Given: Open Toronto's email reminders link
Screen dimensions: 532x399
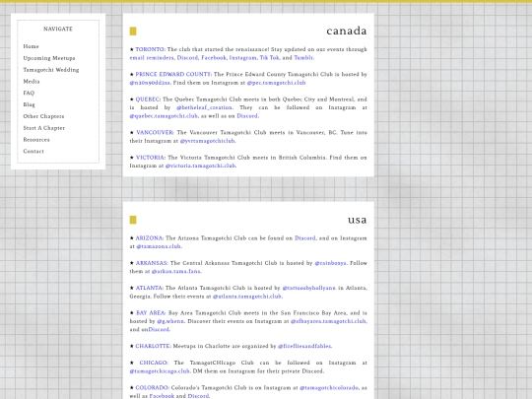Looking at the screenshot, I should coord(152,58).
